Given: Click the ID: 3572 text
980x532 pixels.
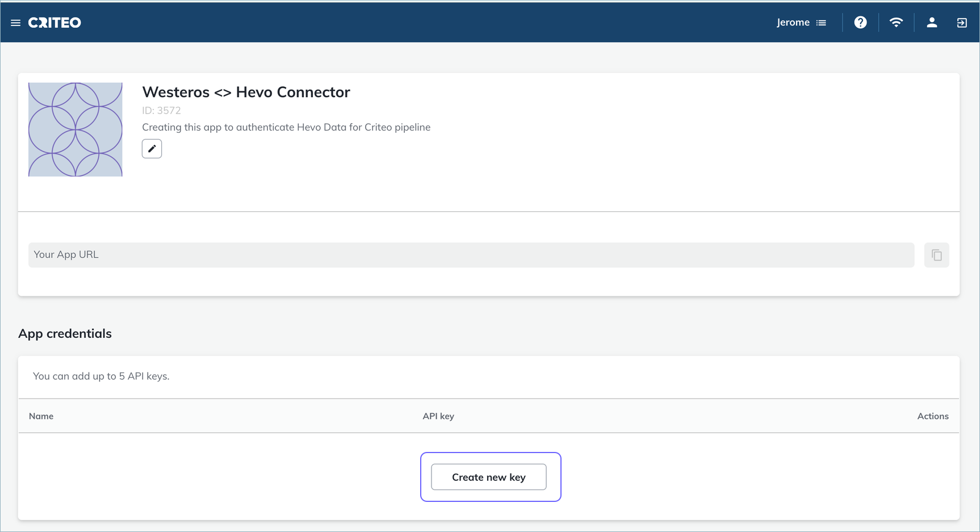Looking at the screenshot, I should [161, 110].
